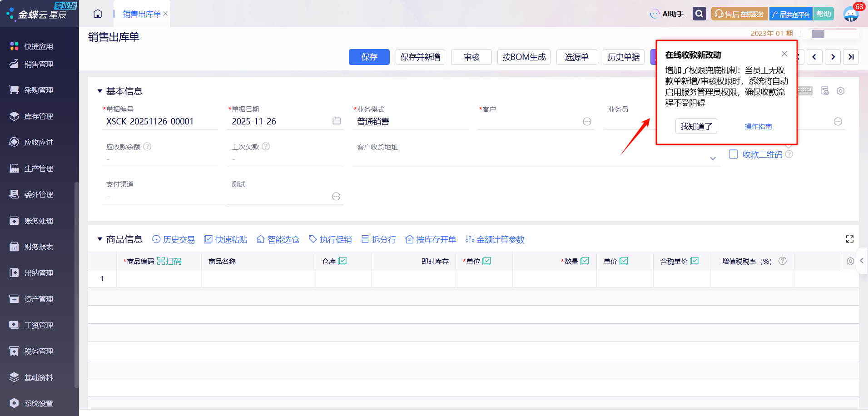The width and height of the screenshot is (868, 416).
Task: Switch to the 销售出库单 tab
Action: coord(142,14)
